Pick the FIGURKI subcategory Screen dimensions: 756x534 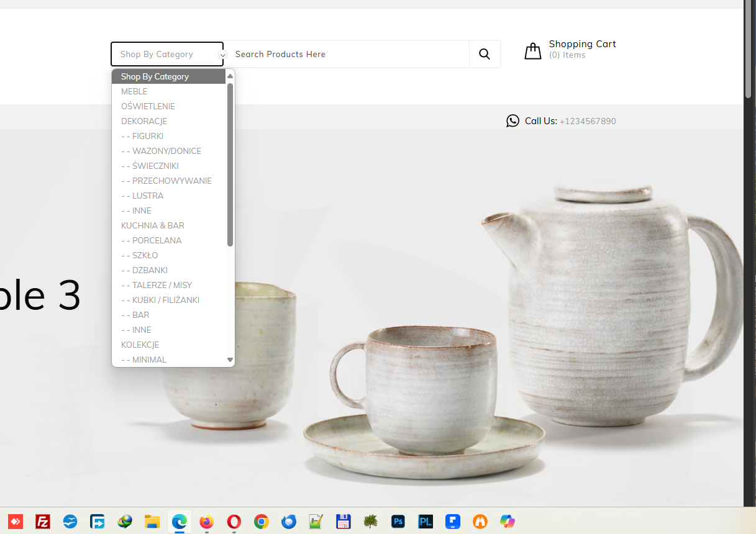168,136
